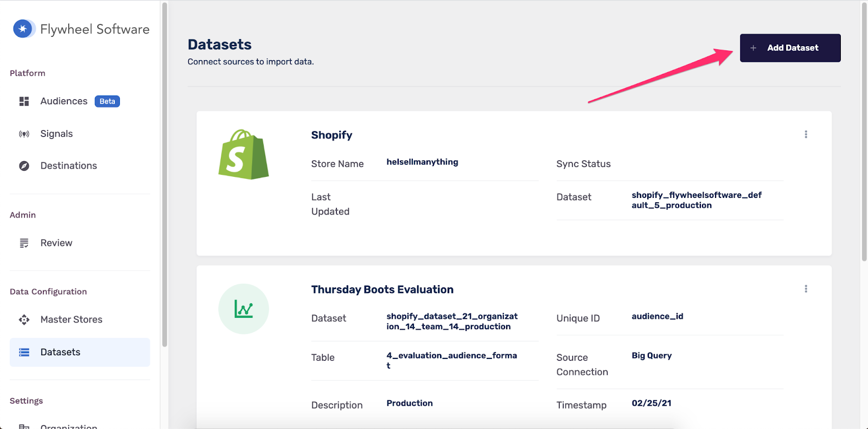Click table value 4_evaluation_audience_format
868x429 pixels.
451,361
